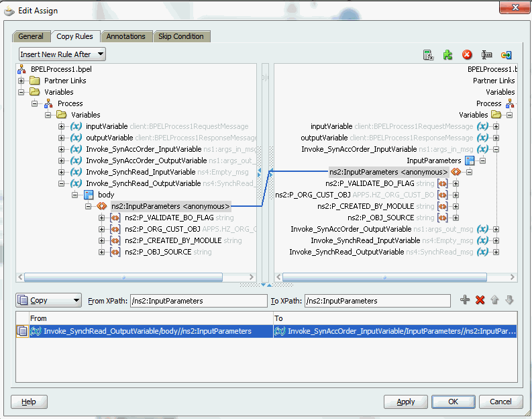Collapse the body node in left tree
Screen dimensions: 532x419
pos(75,195)
